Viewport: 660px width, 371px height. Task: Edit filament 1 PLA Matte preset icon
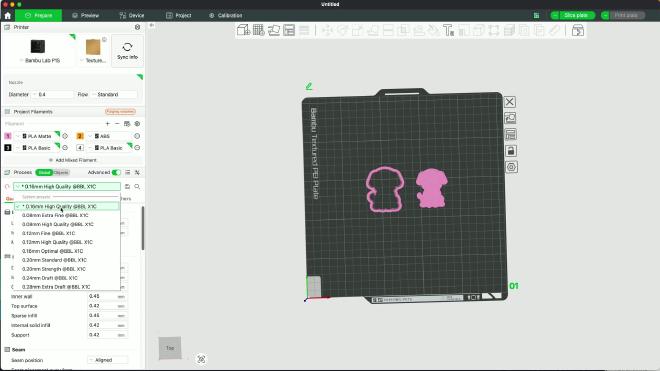point(65,136)
